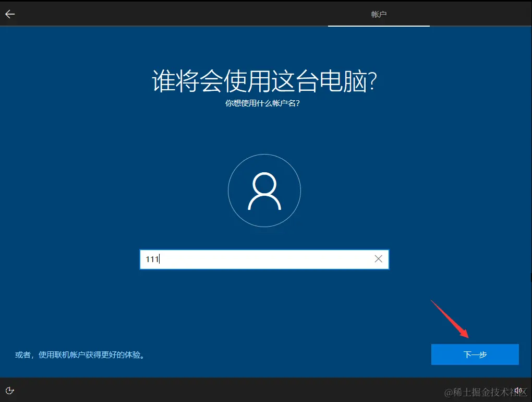
Task: Go back with the left arrow icon
Action: click(x=10, y=14)
